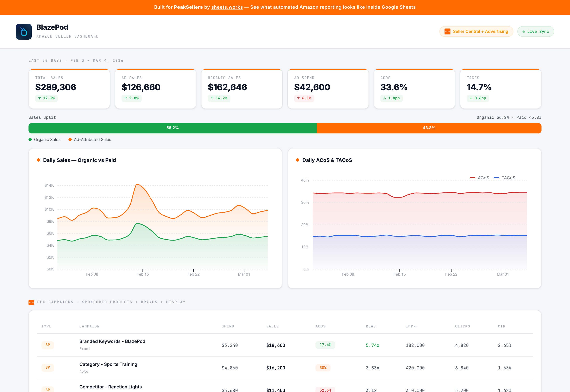This screenshot has width=570, height=392.
Task: Click the 5.74x ROAS value
Action: [372, 345]
